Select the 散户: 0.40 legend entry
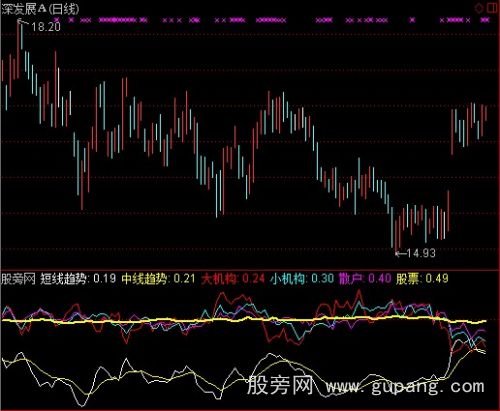The width and height of the screenshot is (500, 411). tap(365, 279)
